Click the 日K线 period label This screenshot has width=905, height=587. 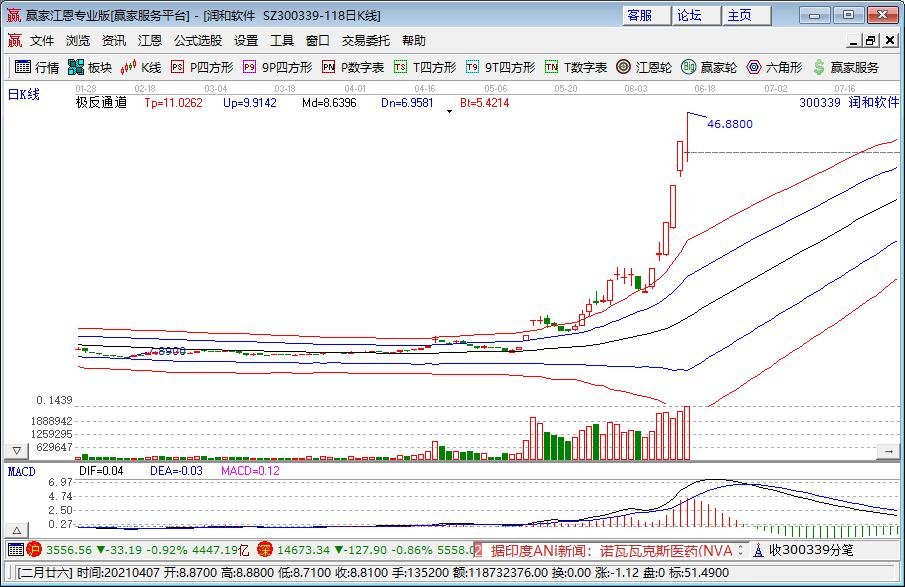pos(24,94)
